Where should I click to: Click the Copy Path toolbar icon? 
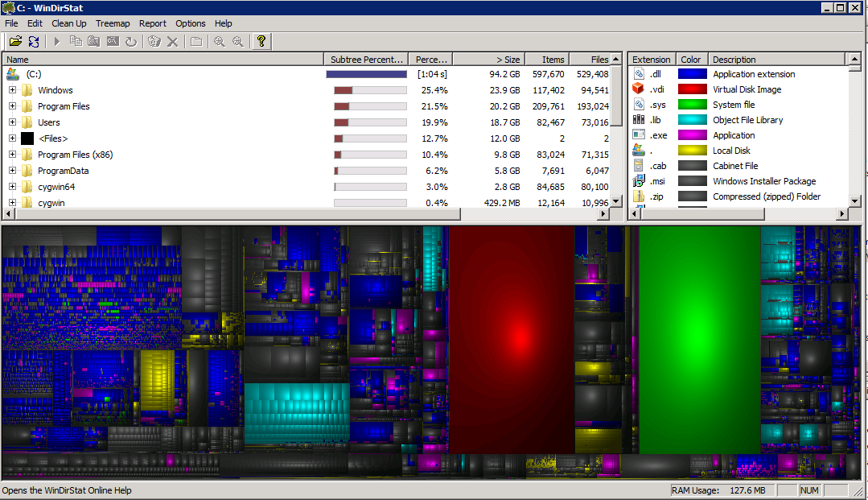76,41
